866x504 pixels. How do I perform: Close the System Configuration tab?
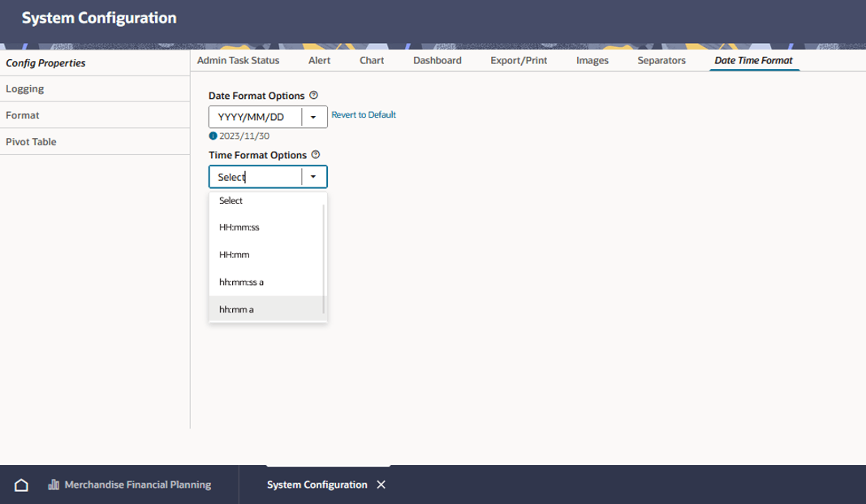click(381, 485)
